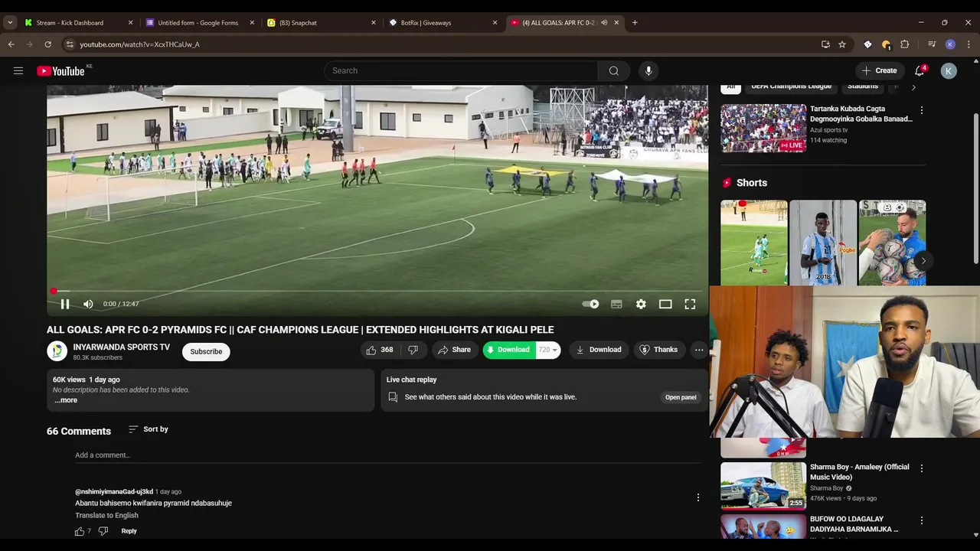The height and width of the screenshot is (551, 980).
Task: Open Tartanka Kubada live video thumbnail
Action: click(x=763, y=128)
